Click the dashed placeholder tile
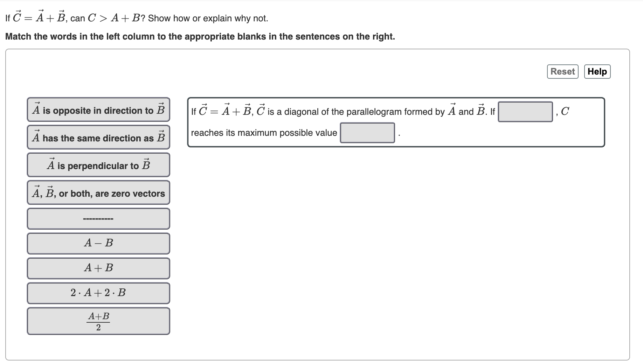The image size is (643, 364). click(x=98, y=218)
